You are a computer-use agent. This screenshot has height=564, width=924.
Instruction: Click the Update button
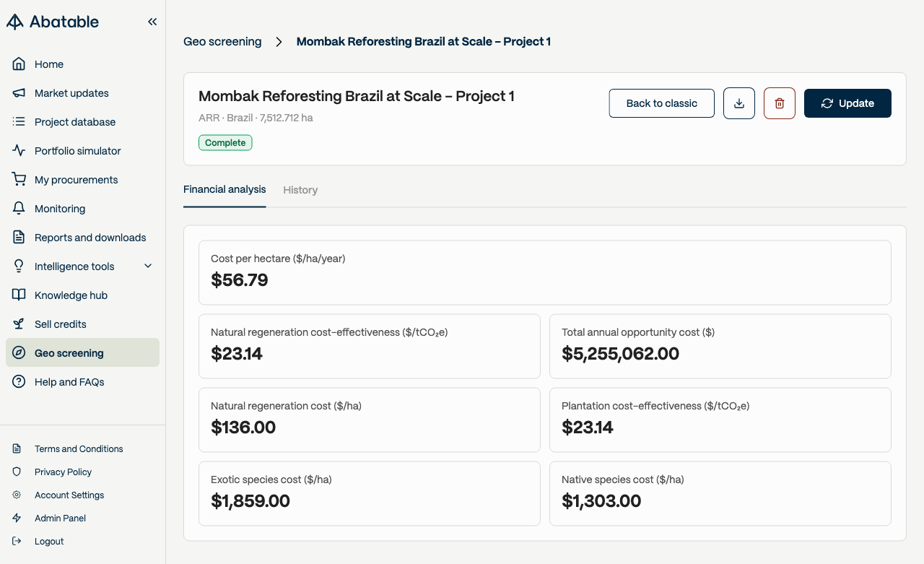coord(847,103)
